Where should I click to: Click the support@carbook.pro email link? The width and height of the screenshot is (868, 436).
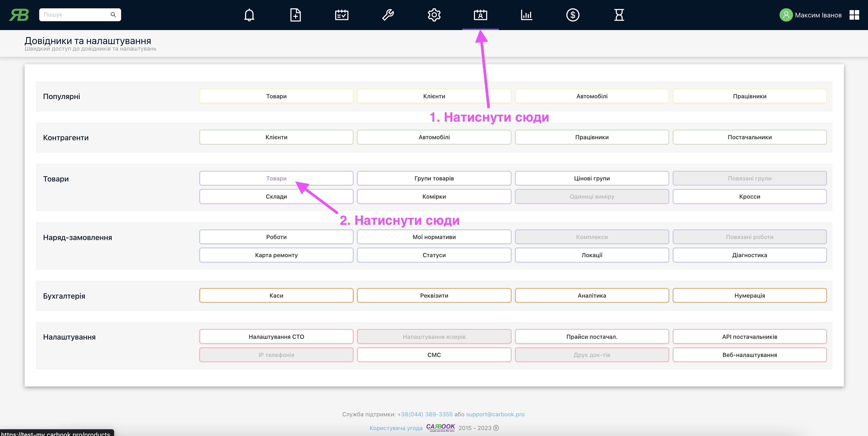pyautogui.click(x=495, y=414)
